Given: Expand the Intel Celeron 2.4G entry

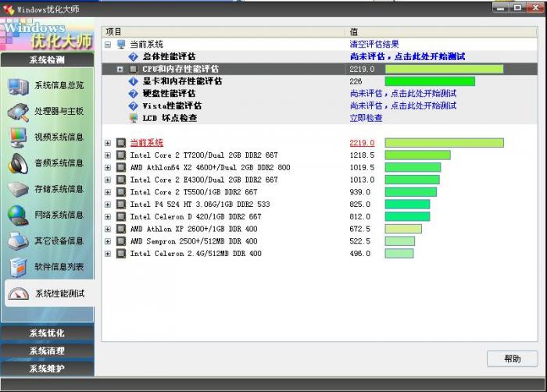Looking at the screenshot, I should (x=108, y=254).
